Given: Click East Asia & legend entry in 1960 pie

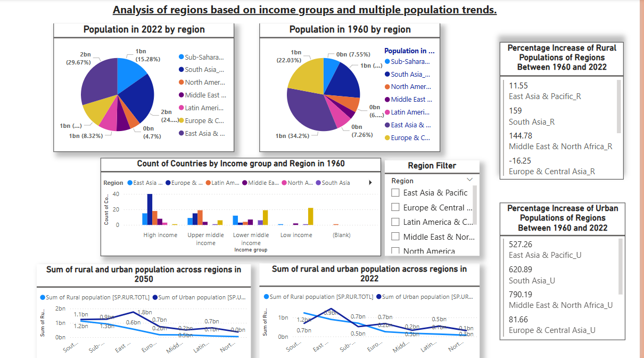Looking at the screenshot, I should (x=408, y=125).
